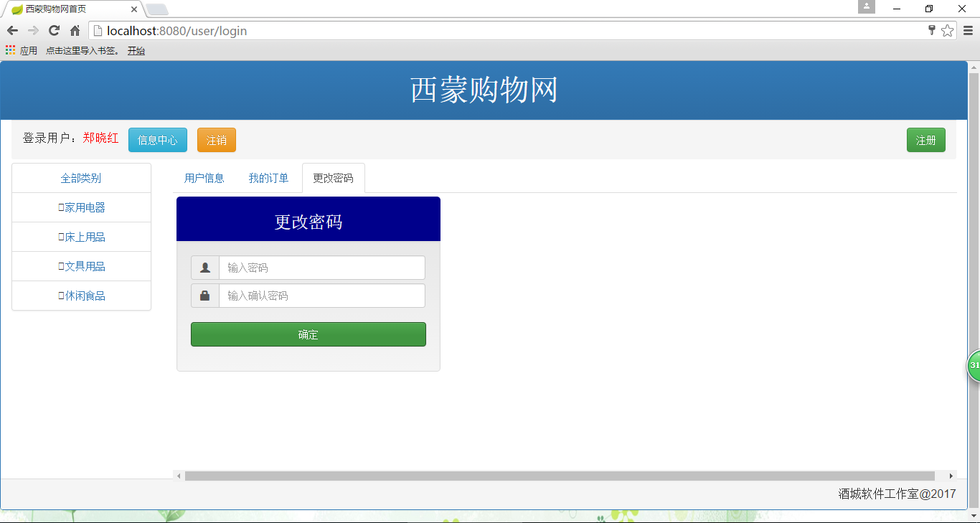
Task: Open saved passwords key icon
Action: pyautogui.click(x=932, y=30)
